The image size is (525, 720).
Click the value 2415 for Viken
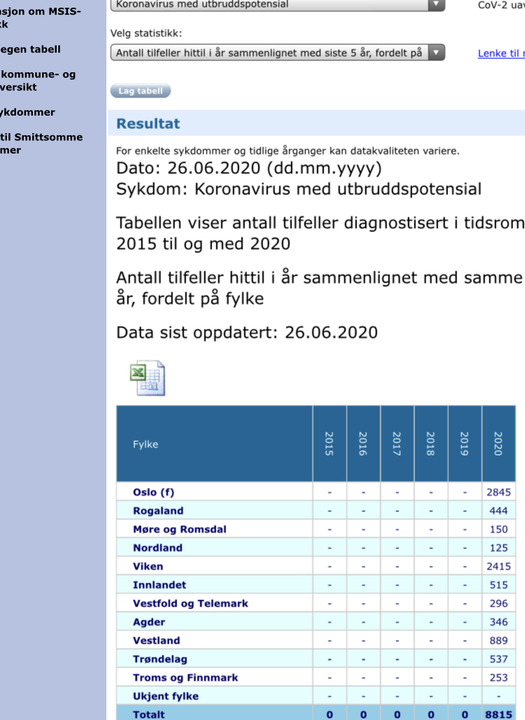point(499,566)
